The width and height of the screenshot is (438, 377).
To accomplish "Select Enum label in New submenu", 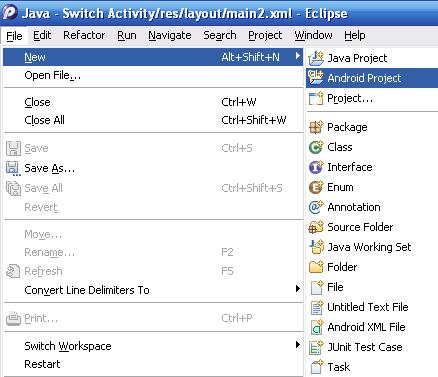I will (340, 187).
